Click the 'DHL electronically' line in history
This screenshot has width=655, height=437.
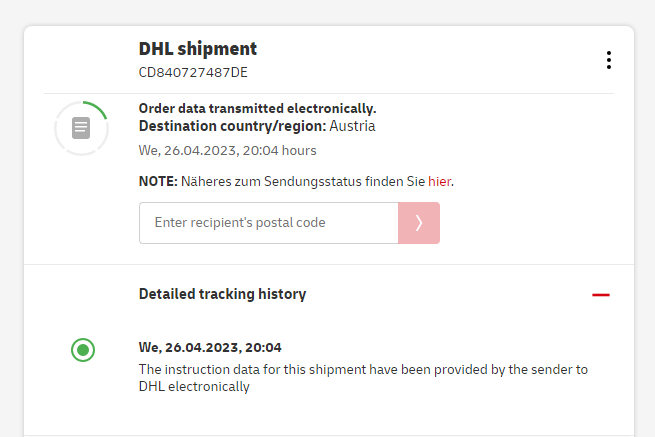[193, 386]
